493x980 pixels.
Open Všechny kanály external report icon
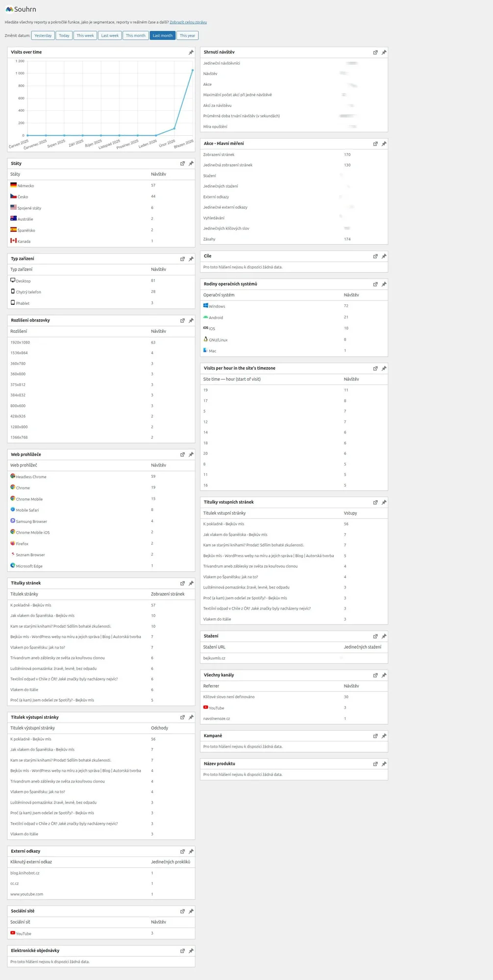click(375, 675)
